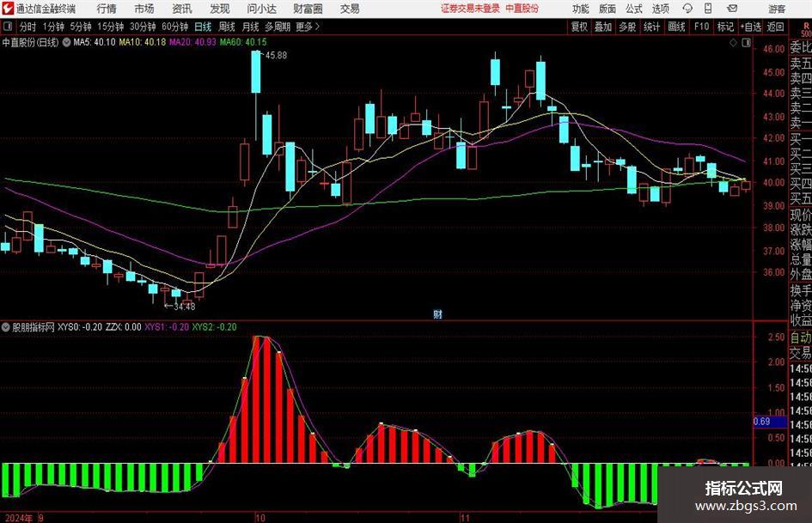Switch to the 5分钟 period tab
This screenshot has height=523, width=812.
point(81,27)
